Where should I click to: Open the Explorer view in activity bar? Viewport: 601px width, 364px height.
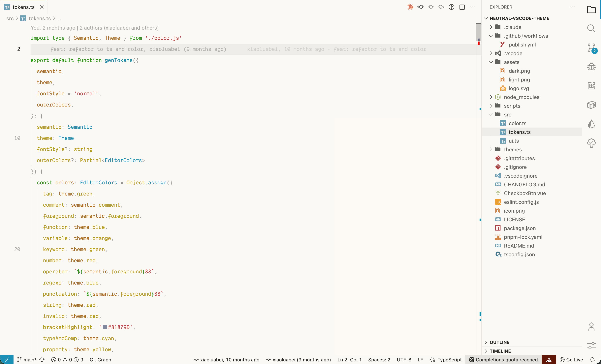click(x=591, y=10)
